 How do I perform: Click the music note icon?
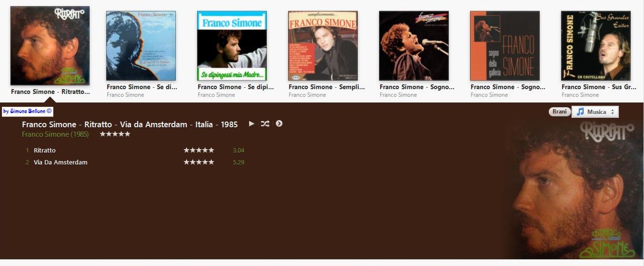[580, 112]
